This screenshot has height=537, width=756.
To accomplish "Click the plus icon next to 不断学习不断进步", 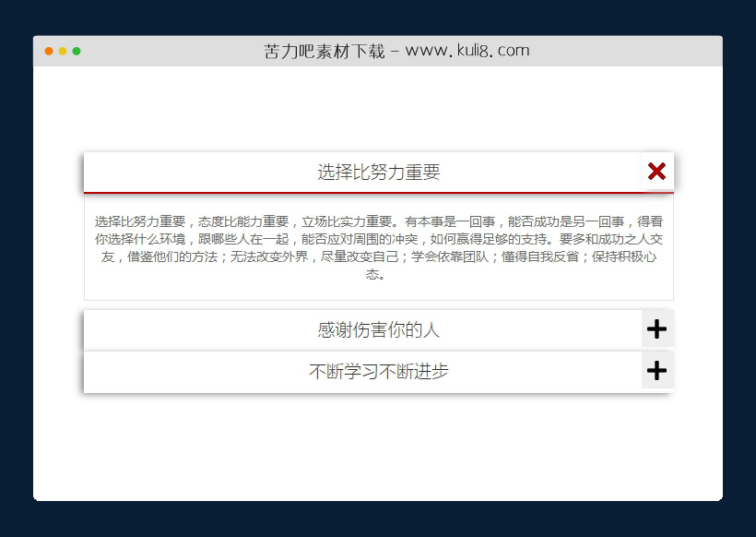I will coord(656,370).
